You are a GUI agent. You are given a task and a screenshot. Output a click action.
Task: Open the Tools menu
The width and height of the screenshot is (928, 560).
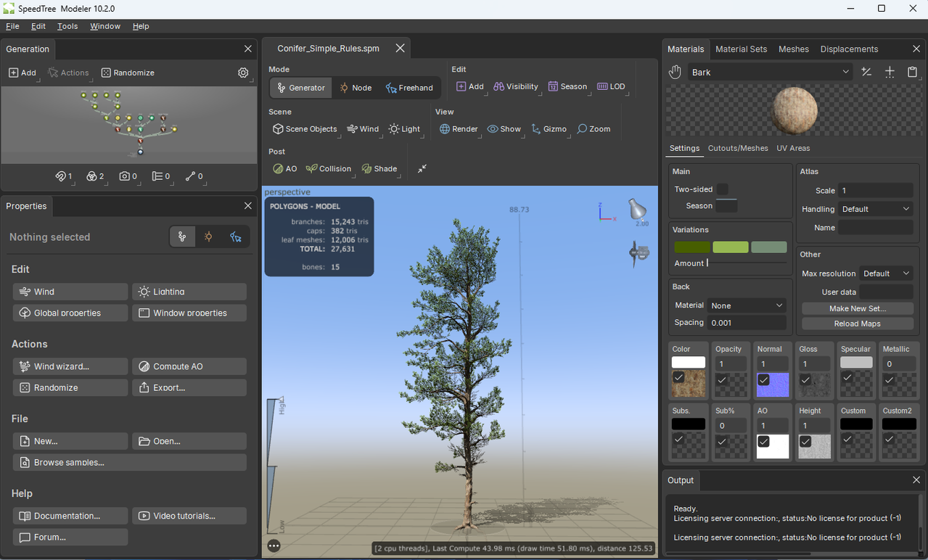(67, 26)
